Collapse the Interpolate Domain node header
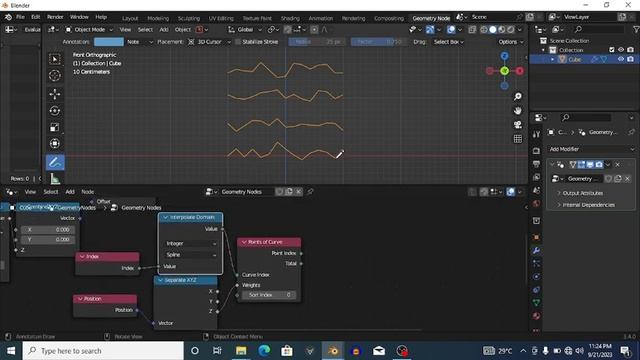Viewport: 640px width, 360px height. (166, 218)
